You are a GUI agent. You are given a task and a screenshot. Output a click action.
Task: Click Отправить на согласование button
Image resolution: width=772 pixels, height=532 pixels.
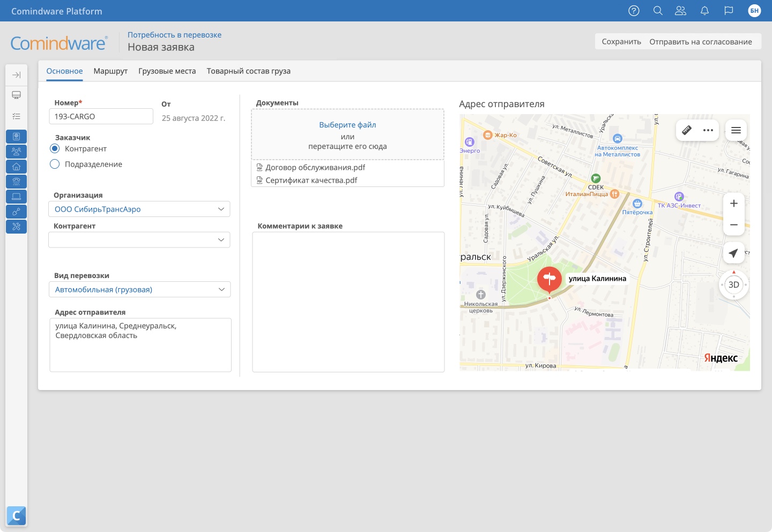701,42
